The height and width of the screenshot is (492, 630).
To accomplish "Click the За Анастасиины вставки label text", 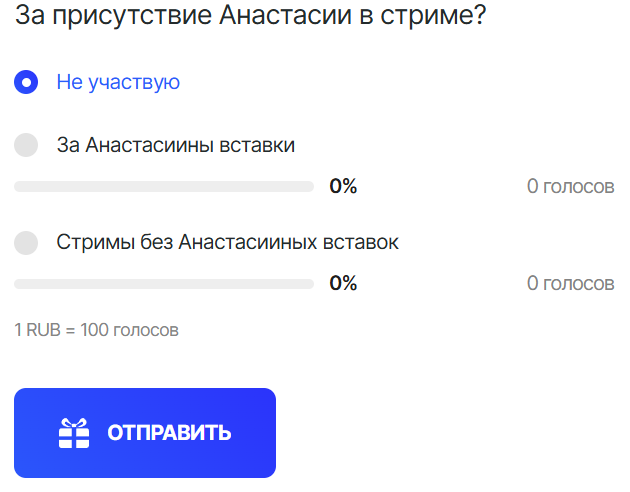I will 176,145.
